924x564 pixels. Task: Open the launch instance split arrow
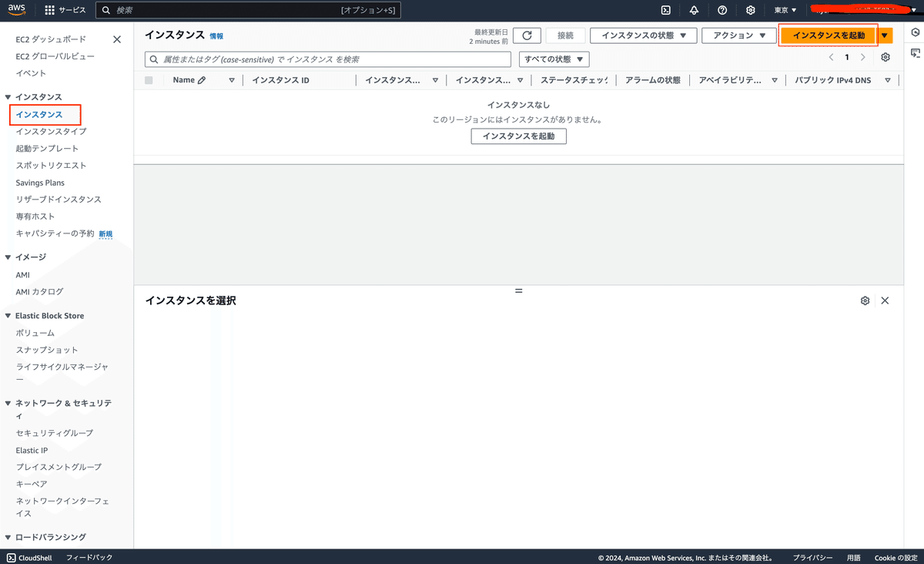click(885, 35)
